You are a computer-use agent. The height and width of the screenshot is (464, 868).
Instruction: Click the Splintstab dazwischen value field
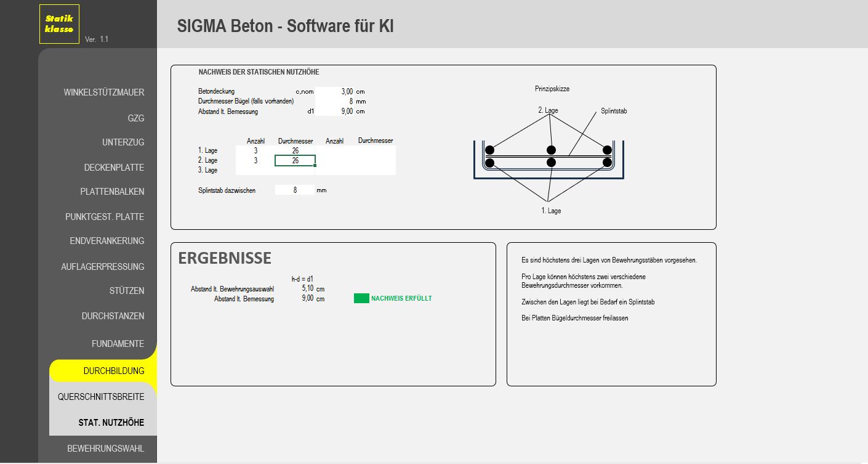pos(294,190)
